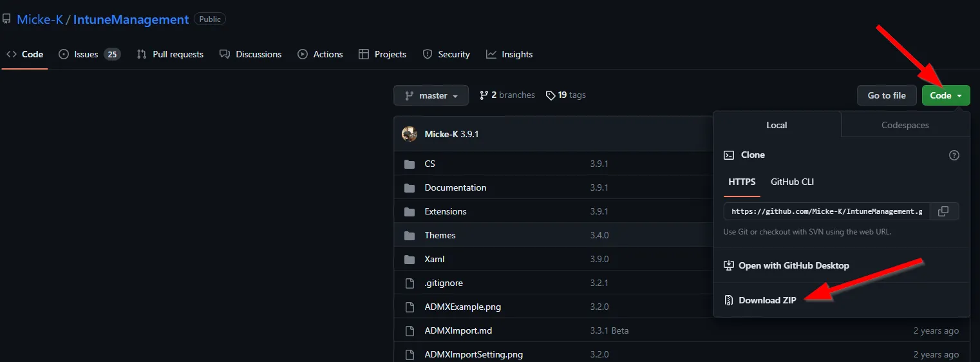Open the Clone help question icon

(954, 155)
